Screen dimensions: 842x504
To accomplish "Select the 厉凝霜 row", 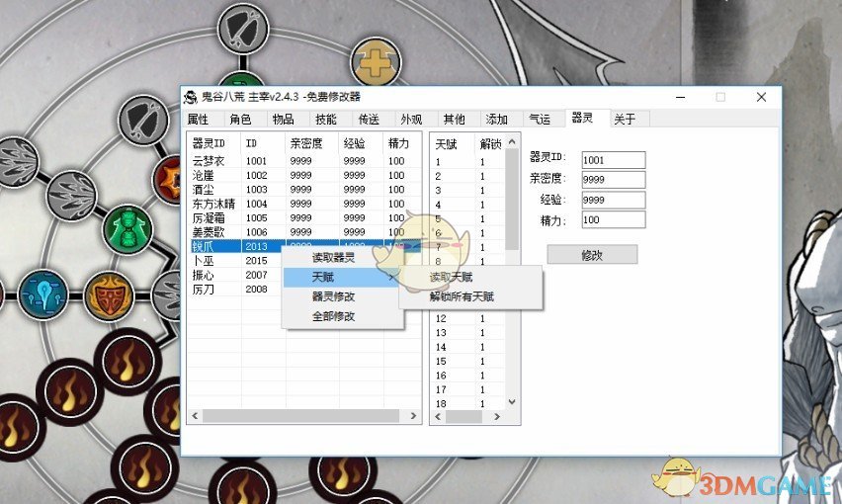I will coord(304,218).
